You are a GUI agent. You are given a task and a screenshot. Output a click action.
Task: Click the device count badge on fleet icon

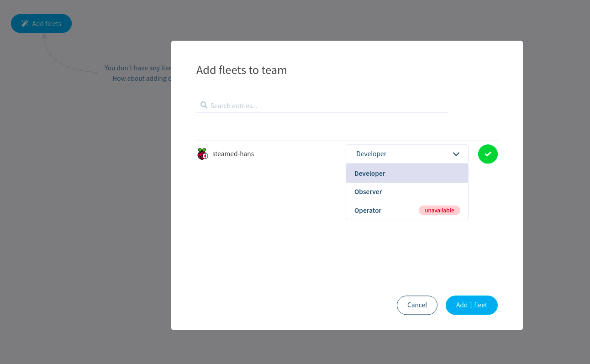[205, 157]
